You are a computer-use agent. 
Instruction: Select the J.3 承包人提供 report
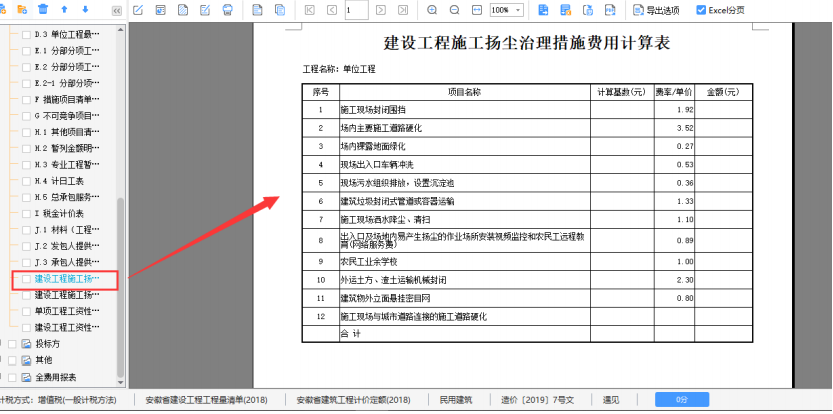(x=67, y=262)
